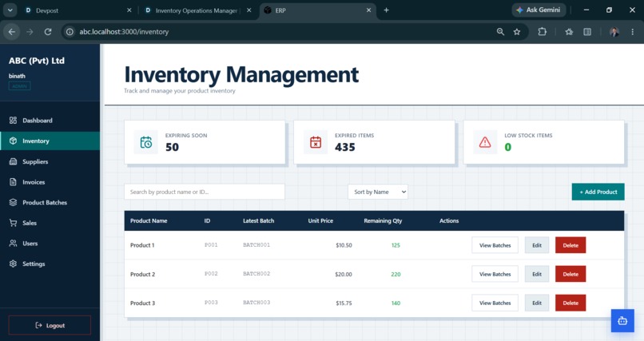Screen dimensions: 644x341
Task: Click the Product Batches layers icon
Action: pos(13,202)
